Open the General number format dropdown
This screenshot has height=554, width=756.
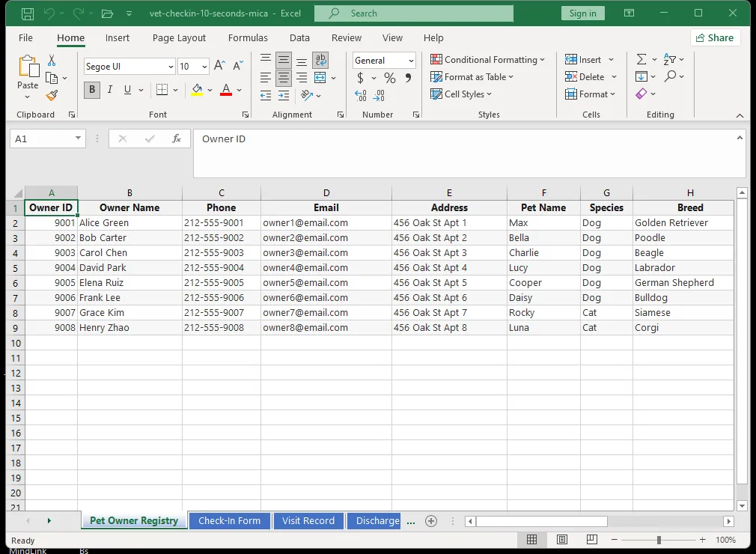click(411, 61)
